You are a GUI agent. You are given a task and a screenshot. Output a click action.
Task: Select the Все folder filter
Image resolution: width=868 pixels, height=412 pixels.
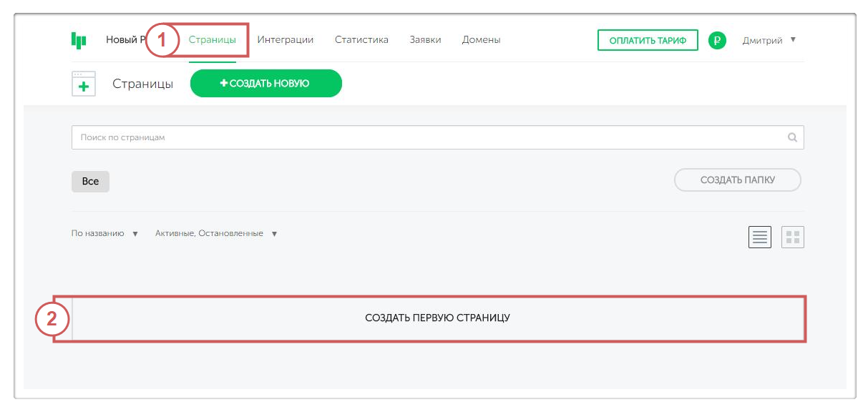(x=90, y=182)
